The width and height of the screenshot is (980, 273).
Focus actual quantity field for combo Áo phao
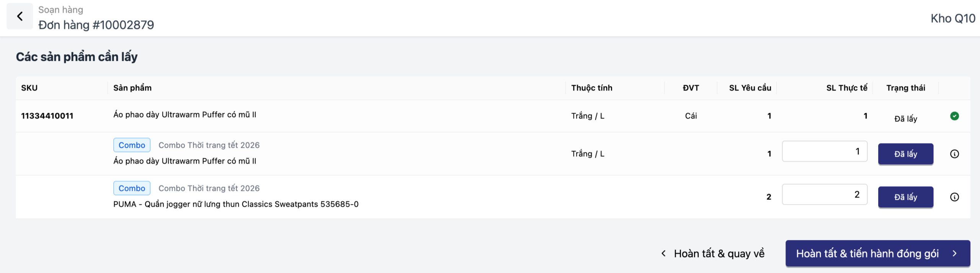click(824, 152)
